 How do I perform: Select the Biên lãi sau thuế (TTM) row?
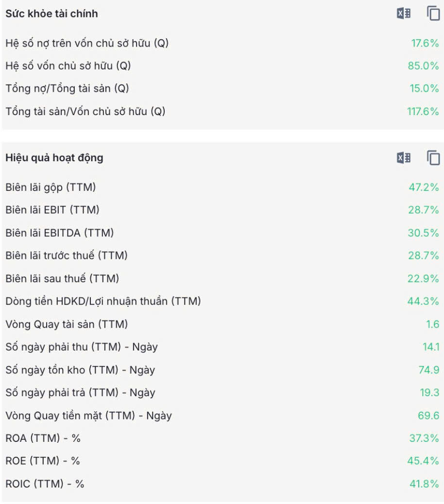(x=222, y=278)
